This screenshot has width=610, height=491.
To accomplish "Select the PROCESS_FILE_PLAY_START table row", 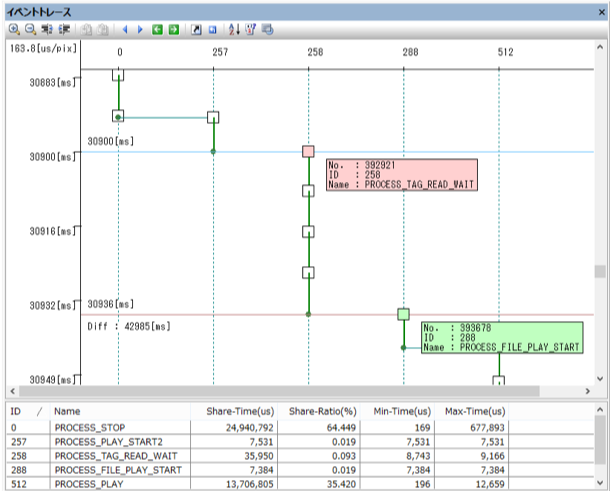I will coord(300,470).
